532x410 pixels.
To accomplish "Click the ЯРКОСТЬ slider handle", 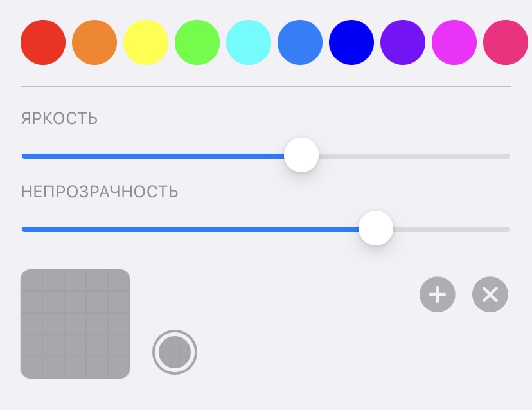I will click(x=301, y=155).
